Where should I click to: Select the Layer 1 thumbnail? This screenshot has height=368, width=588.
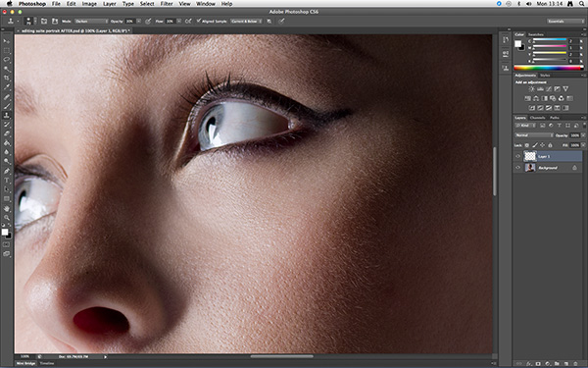pos(530,156)
